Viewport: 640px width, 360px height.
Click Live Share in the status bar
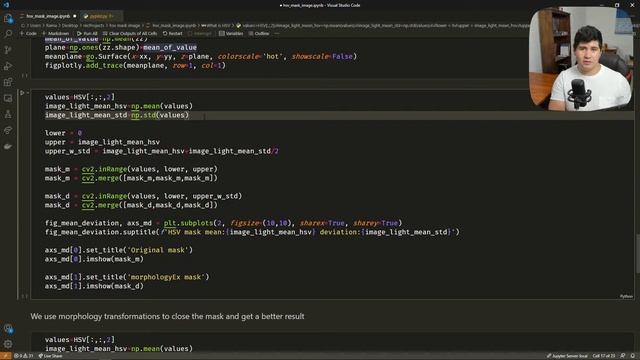point(51,356)
